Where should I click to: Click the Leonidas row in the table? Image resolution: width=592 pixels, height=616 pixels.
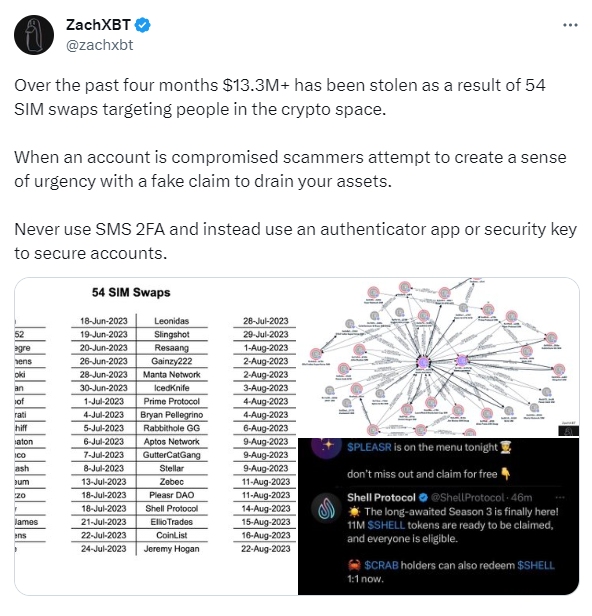point(172,321)
